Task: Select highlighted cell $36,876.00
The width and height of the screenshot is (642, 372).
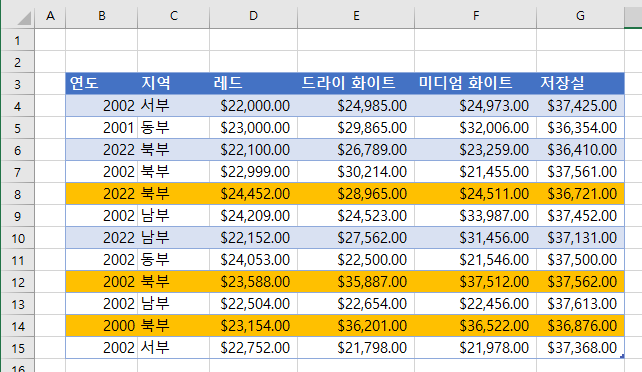Action: pos(580,326)
